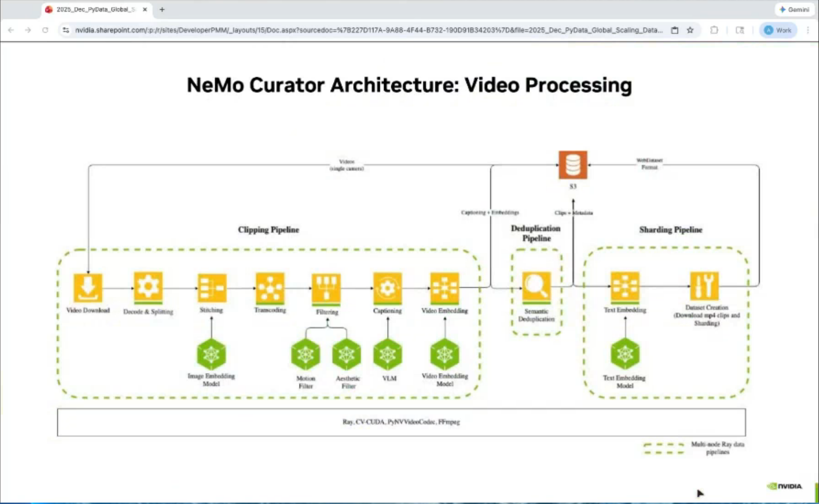819x504 pixels.
Task: Click the Dataset Creation tools icon
Action: point(704,286)
